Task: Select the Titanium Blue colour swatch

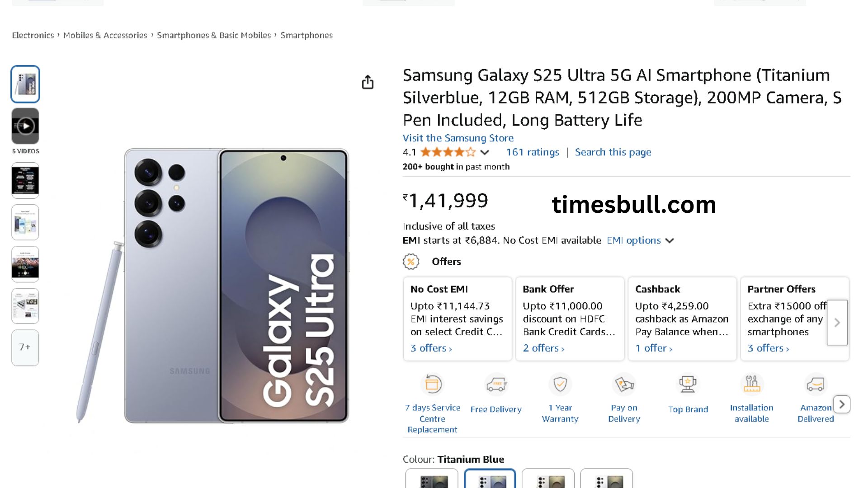Action: 490,480
